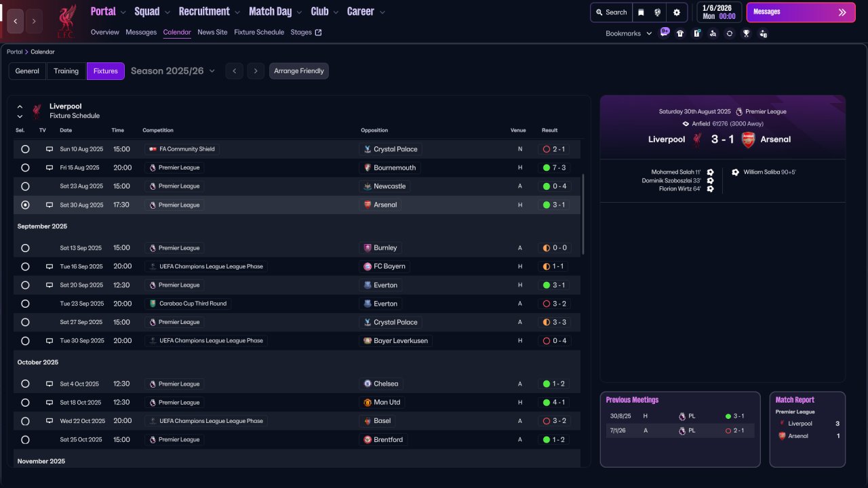Screen dimensions: 868x488
Task: Go to the previous season with left arrow
Action: point(234,71)
